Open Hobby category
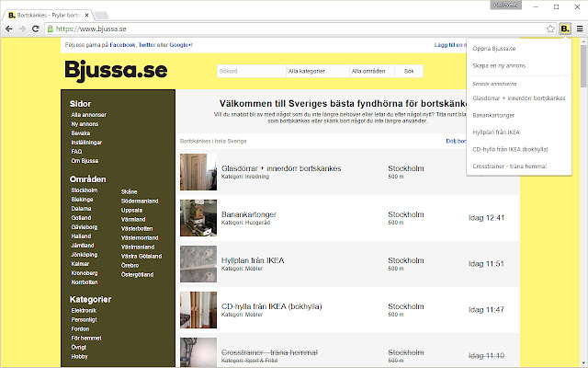Viewport: 588px width, 368px height. point(80,357)
